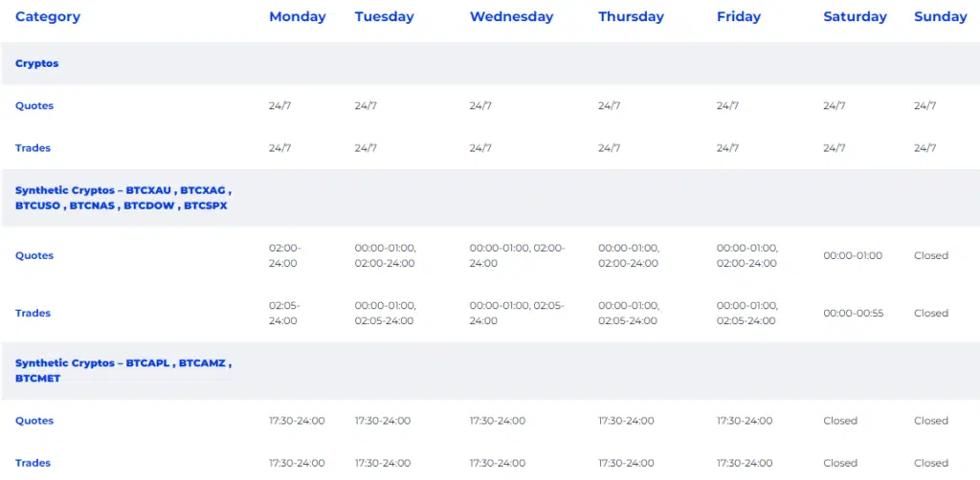This screenshot has height=480, width=980.
Task: Select the Tuesday column header
Action: 385,17
